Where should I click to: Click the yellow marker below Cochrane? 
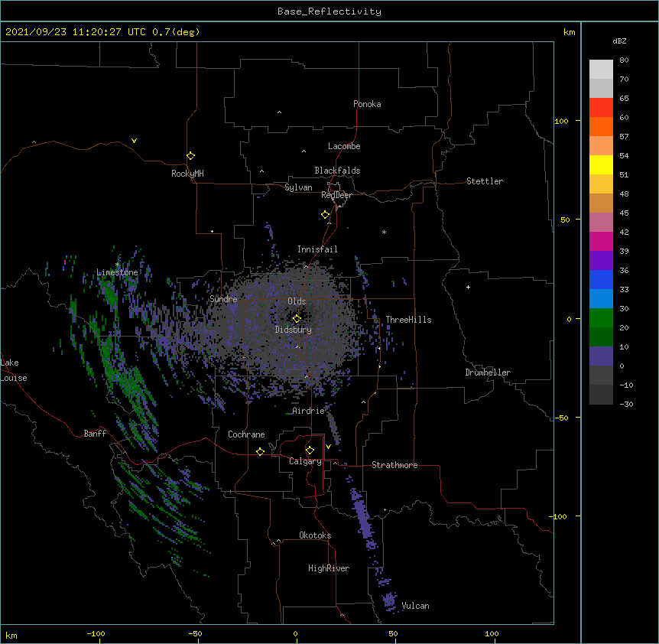[260, 451]
